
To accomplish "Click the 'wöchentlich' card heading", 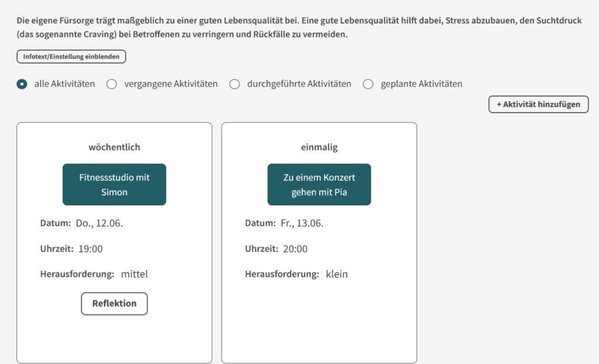I will point(114,147).
